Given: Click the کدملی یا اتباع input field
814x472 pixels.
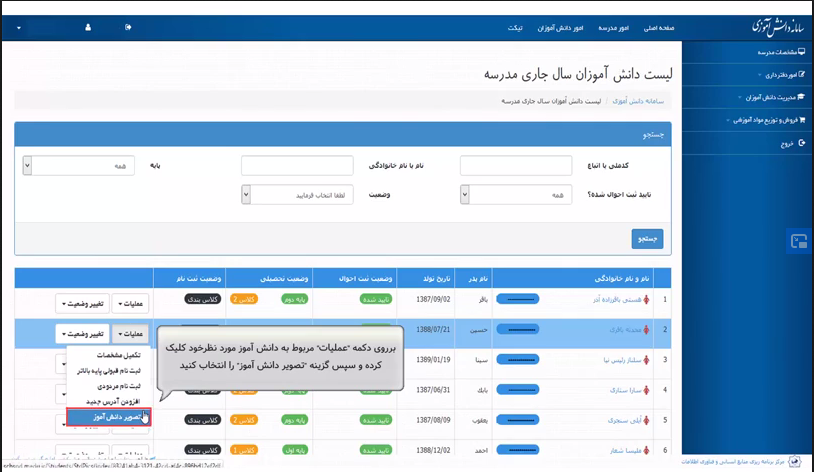Looking at the screenshot, I should (x=516, y=166).
